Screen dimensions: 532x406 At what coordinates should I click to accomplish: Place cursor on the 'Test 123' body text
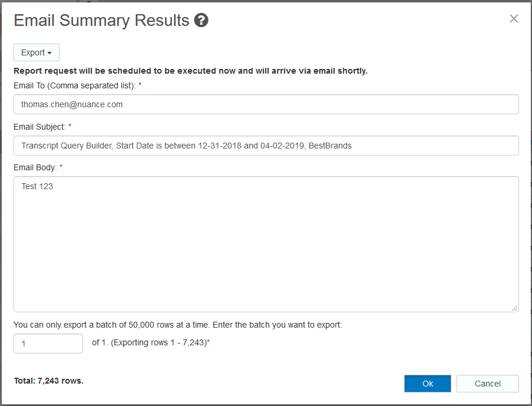pos(37,186)
